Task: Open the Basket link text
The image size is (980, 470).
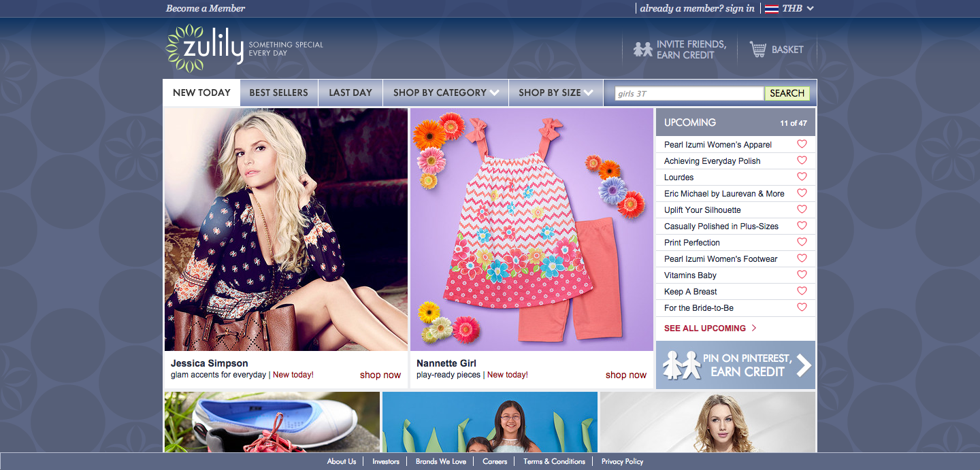Action: point(787,50)
